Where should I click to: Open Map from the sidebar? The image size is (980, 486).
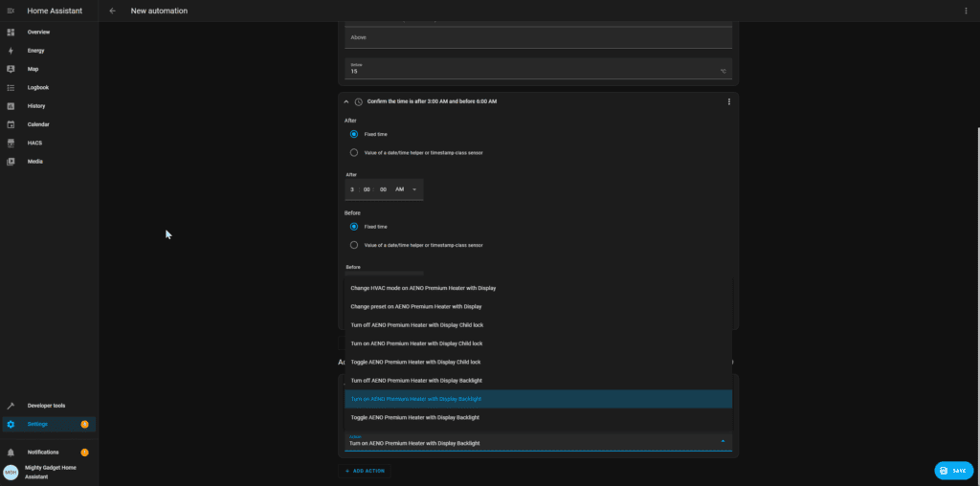[x=11, y=69]
